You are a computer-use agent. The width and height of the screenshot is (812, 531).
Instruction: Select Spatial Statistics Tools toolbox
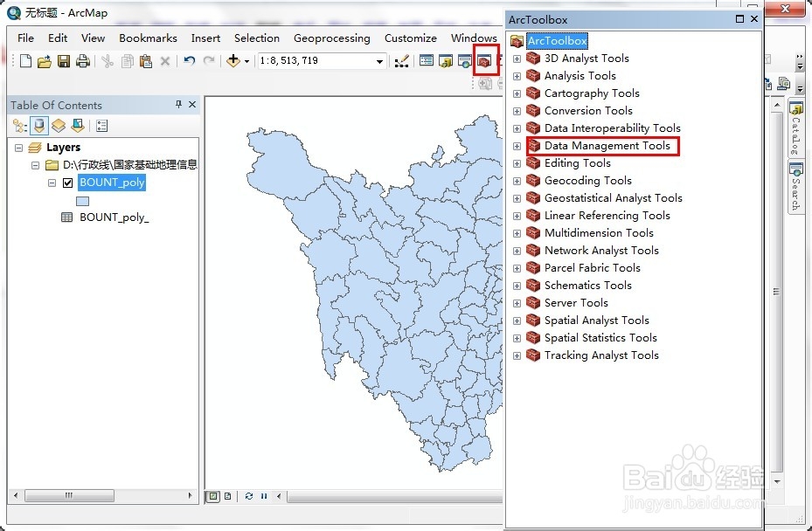[600, 338]
